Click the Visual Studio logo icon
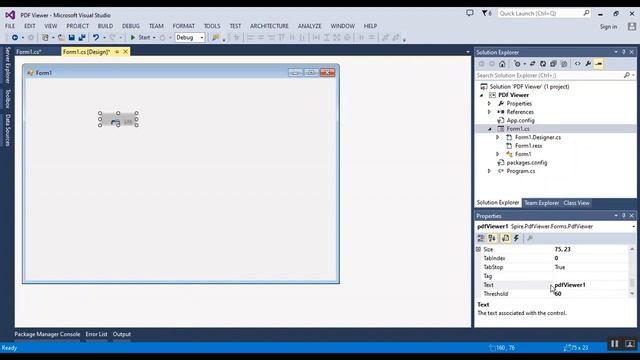This screenshot has width=640, height=360. pos(10,15)
